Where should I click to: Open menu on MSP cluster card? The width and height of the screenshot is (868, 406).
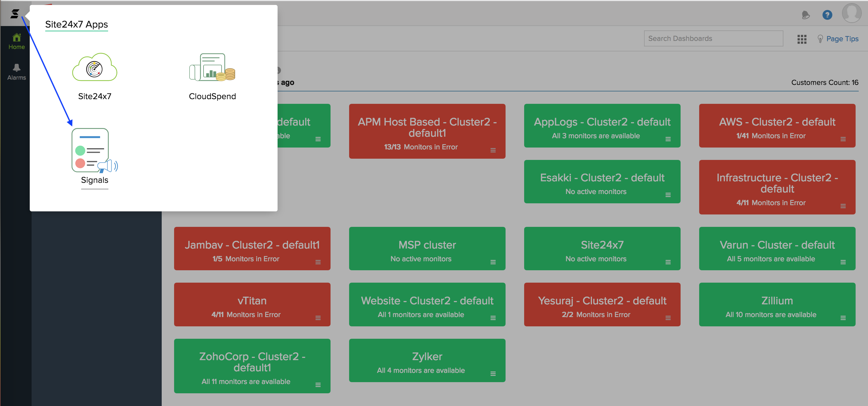coord(493,262)
